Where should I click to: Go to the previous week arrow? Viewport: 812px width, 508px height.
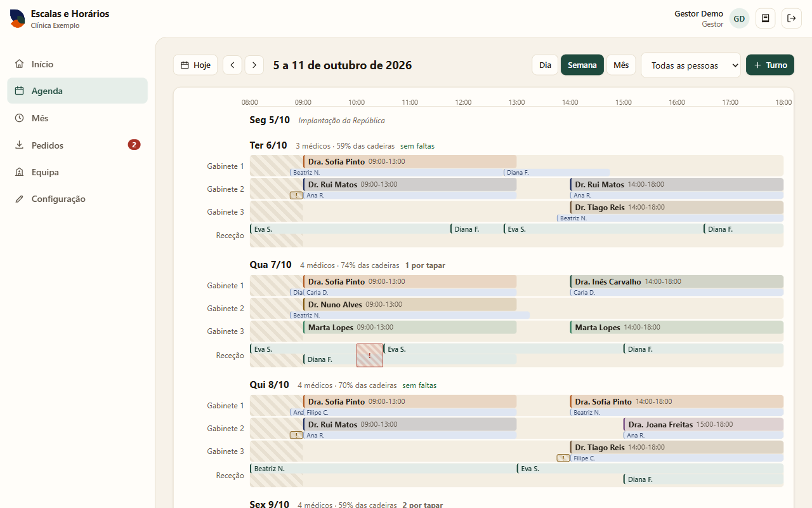(232, 65)
